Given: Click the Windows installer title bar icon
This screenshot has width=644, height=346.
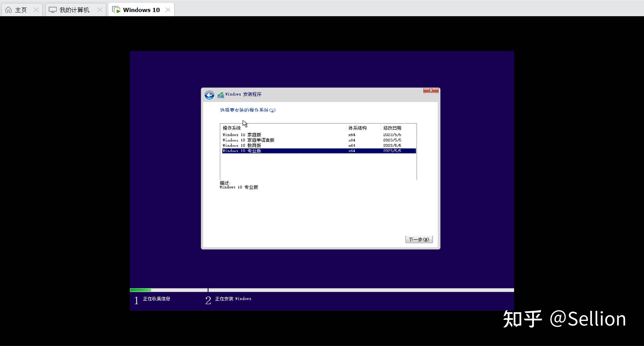Looking at the screenshot, I should pos(221,95).
